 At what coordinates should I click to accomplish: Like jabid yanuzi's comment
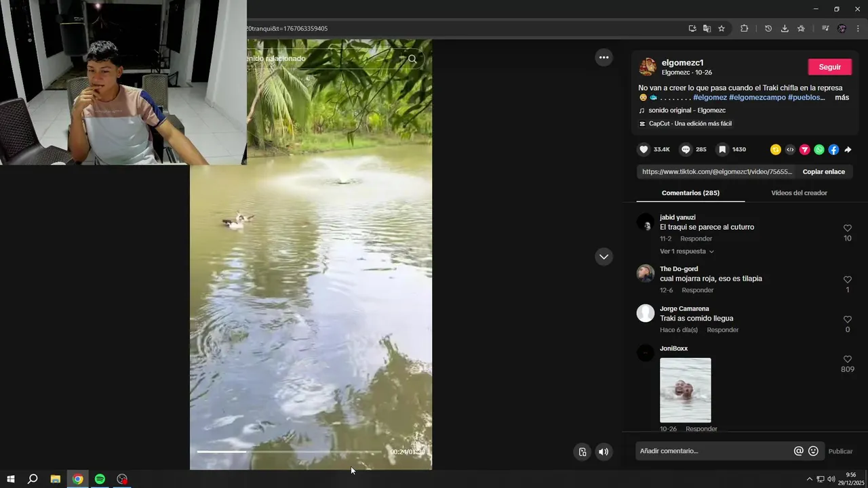(x=847, y=228)
